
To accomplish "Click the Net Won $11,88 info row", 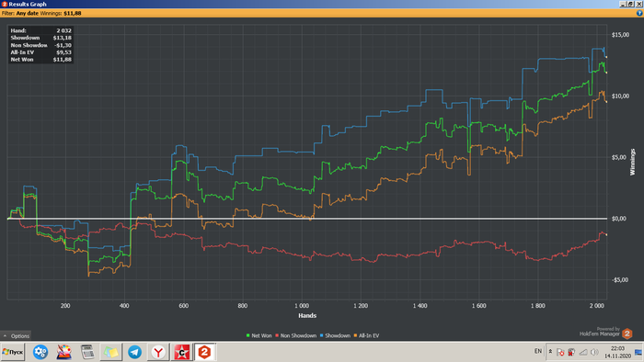I will pyautogui.click(x=40, y=60).
